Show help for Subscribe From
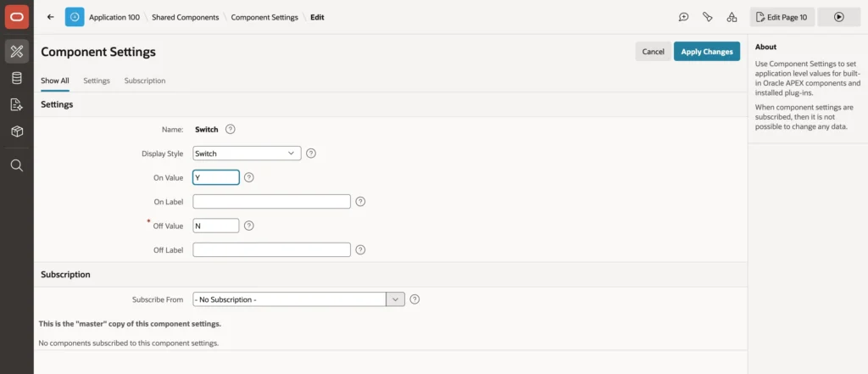The height and width of the screenshot is (374, 868). [x=415, y=299]
